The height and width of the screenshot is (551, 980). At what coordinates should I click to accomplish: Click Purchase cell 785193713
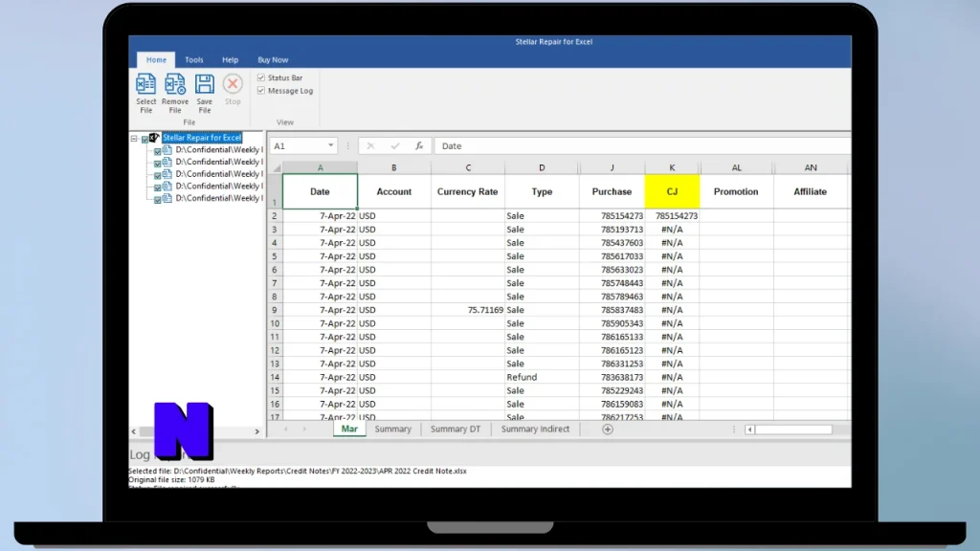[x=612, y=230]
